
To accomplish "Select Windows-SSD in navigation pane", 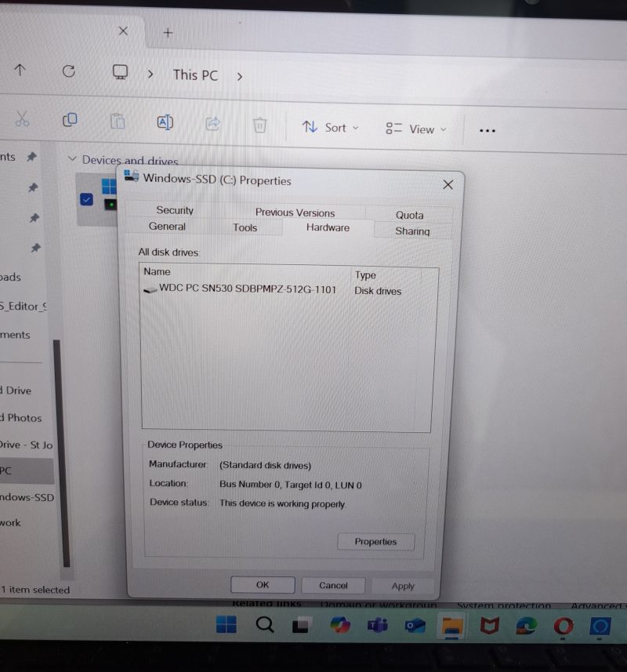I will click(27, 497).
